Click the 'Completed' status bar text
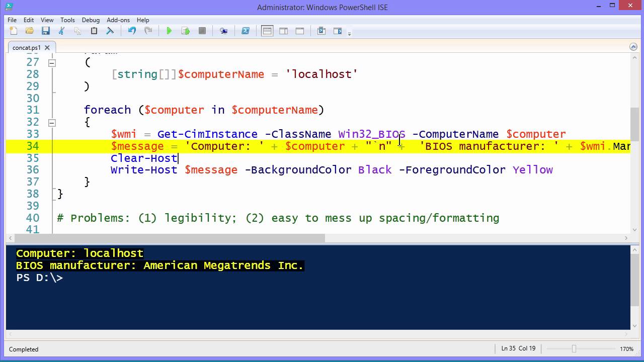The width and height of the screenshot is (644, 362). point(24,349)
